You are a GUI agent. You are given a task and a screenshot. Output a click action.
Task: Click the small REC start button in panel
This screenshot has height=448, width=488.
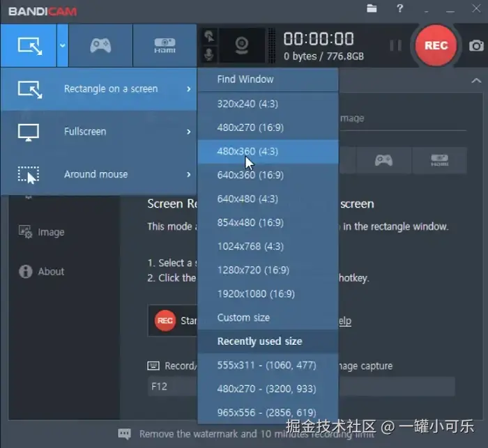click(x=165, y=320)
